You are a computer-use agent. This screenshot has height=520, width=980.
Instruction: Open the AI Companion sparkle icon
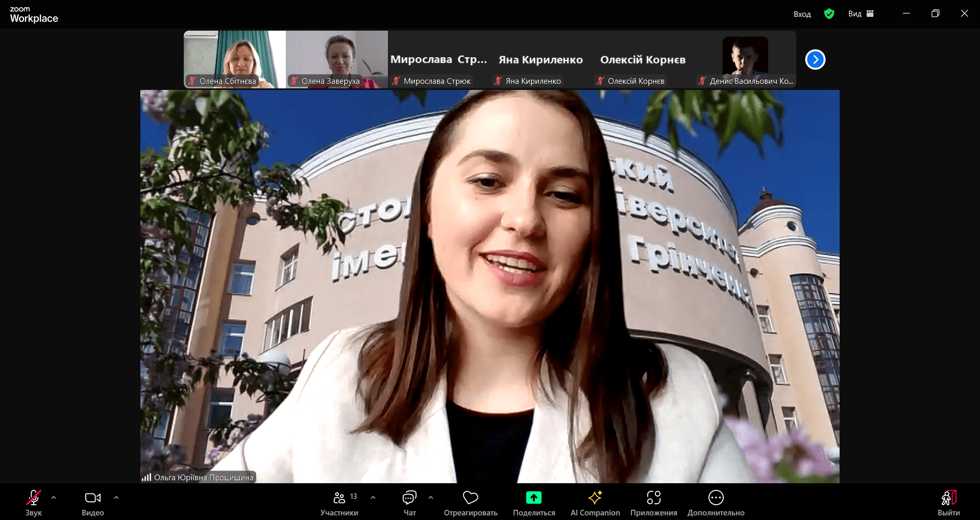coord(595,498)
